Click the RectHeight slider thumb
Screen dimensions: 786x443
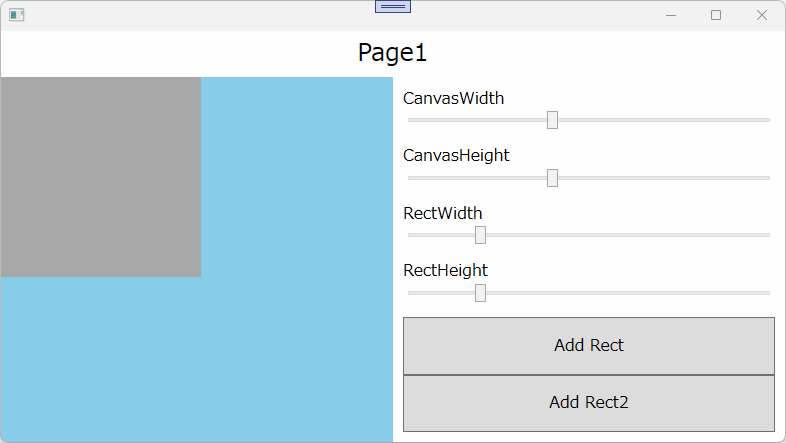point(480,293)
